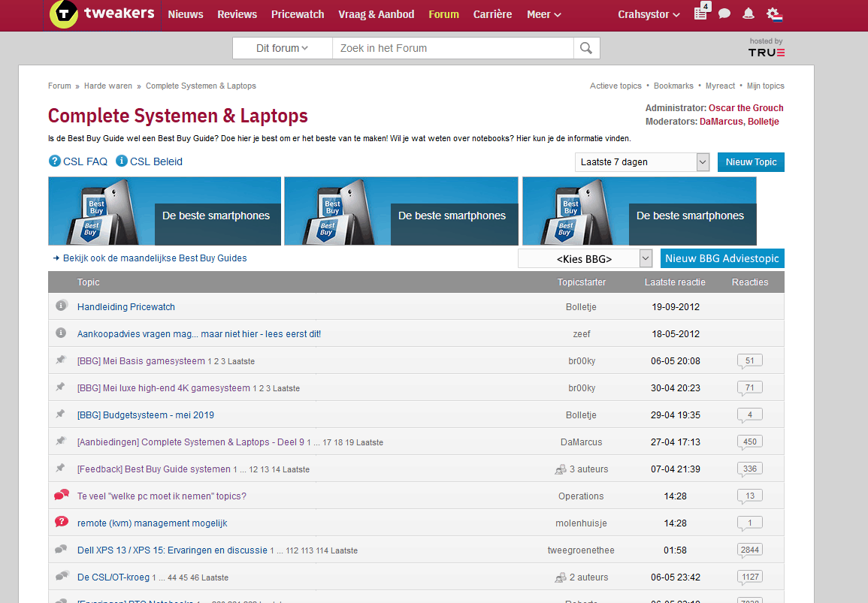Open the notifications bell icon

point(749,14)
